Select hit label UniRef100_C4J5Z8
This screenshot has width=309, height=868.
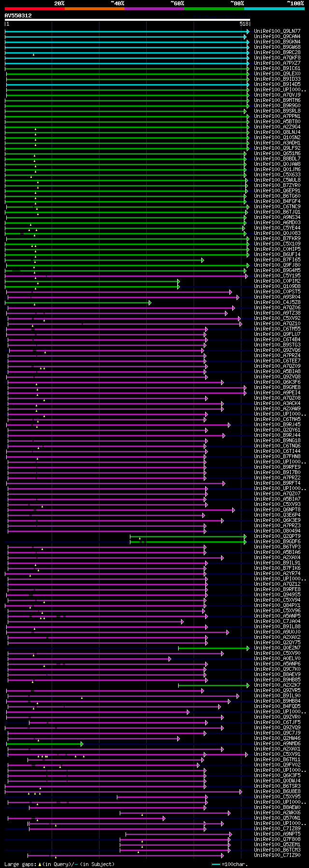[277, 302]
